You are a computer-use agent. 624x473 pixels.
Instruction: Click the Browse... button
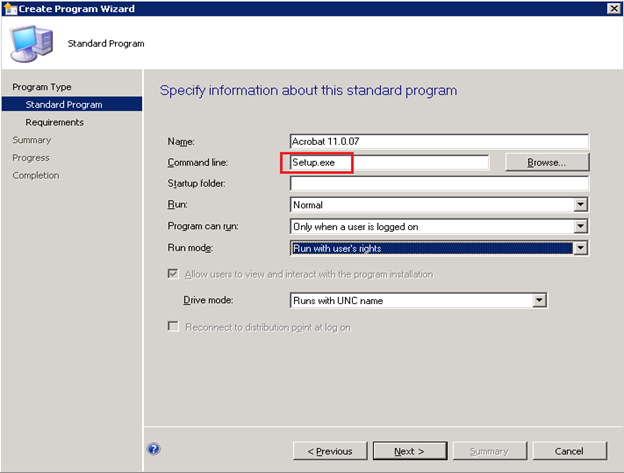pos(547,162)
